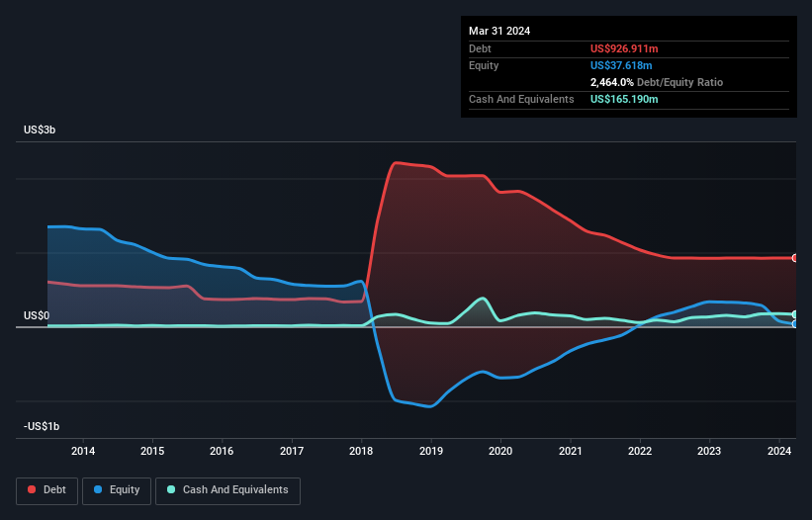Screen dimensions: 812x520
Task: Click the Mar 31 2024 tooltip date
Action: pyautogui.click(x=499, y=31)
